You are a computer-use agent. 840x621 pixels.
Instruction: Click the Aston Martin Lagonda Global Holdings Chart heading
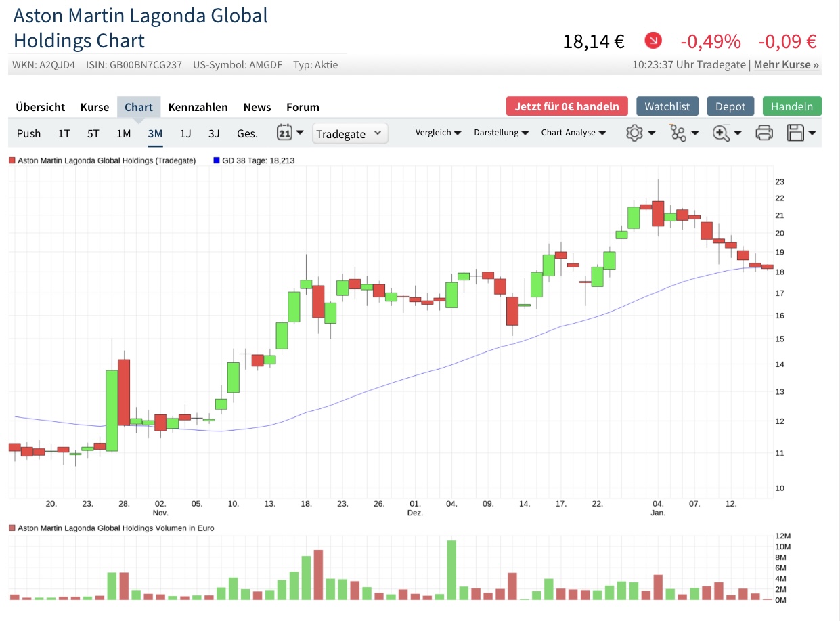pyautogui.click(x=141, y=28)
